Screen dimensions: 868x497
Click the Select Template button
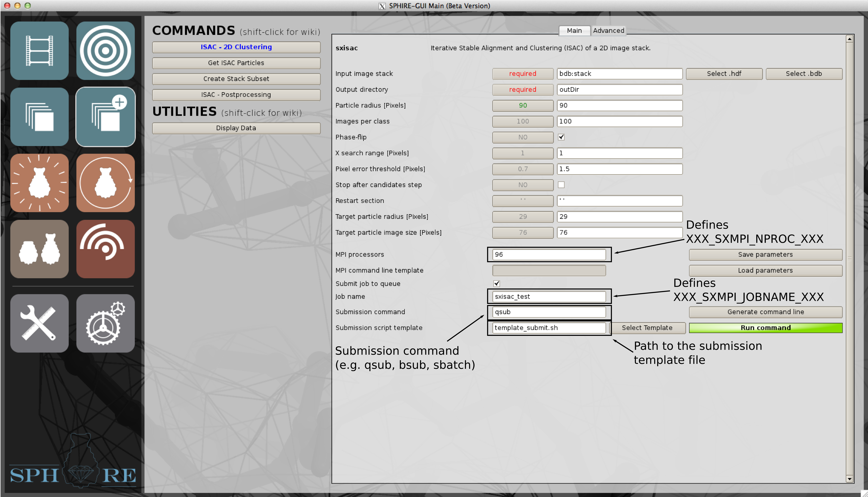point(647,328)
